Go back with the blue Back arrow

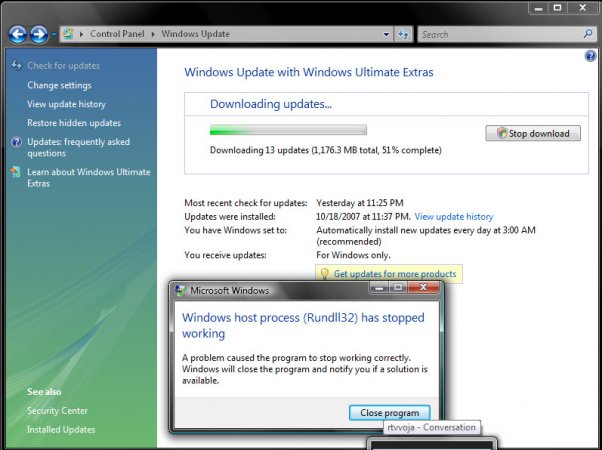click(18, 35)
